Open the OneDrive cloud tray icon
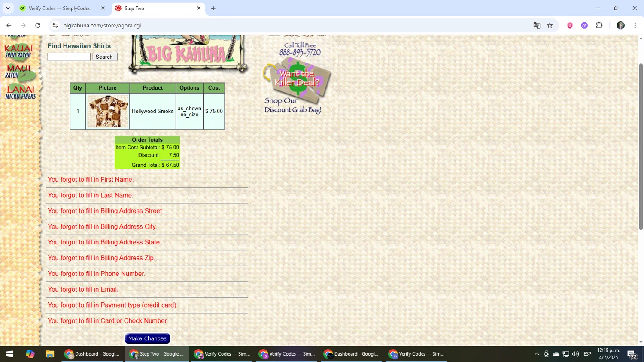The width and height of the screenshot is (644, 362). 556,354
